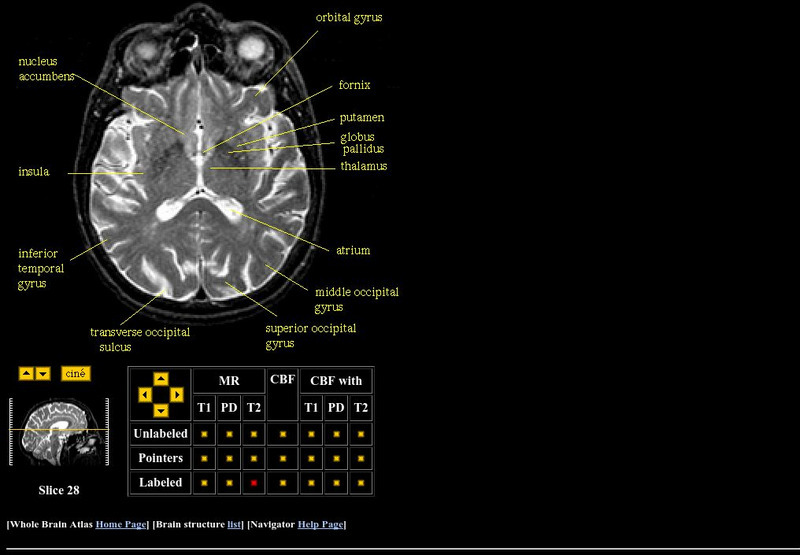This screenshot has width=800, height=555.
Task: Open the Brain structure list link
Action: [x=234, y=524]
